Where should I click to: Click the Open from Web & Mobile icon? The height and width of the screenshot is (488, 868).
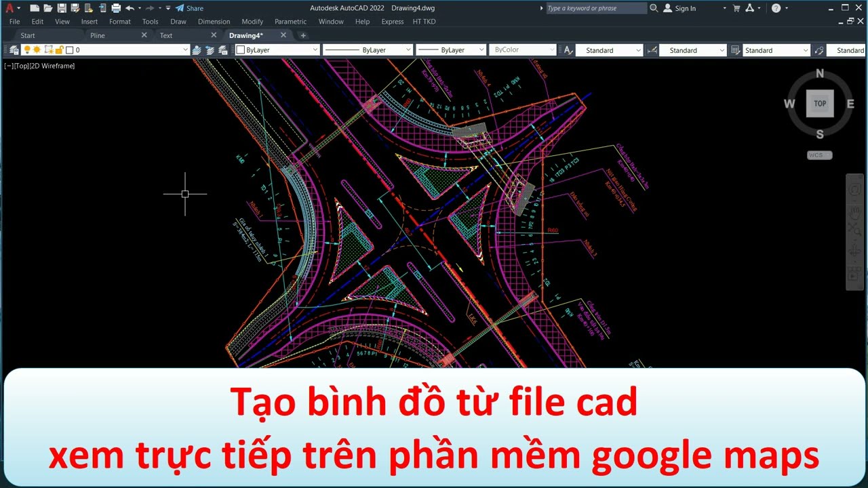coord(88,8)
